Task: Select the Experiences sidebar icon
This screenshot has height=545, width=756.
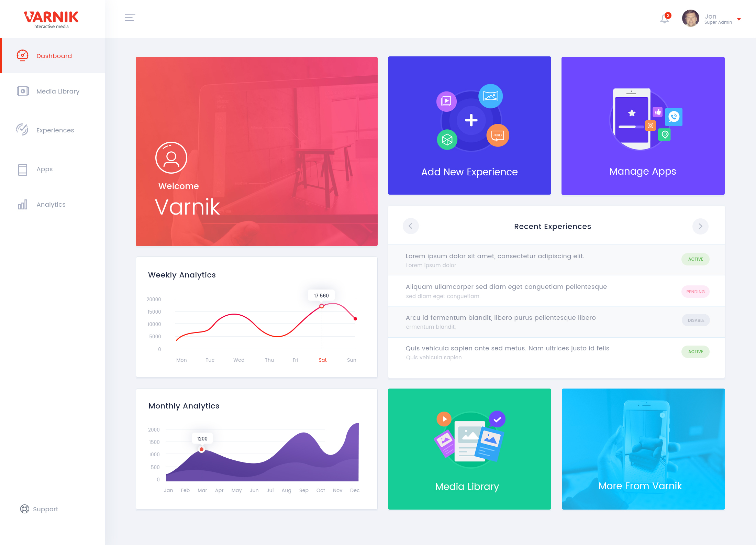Action: 22,130
